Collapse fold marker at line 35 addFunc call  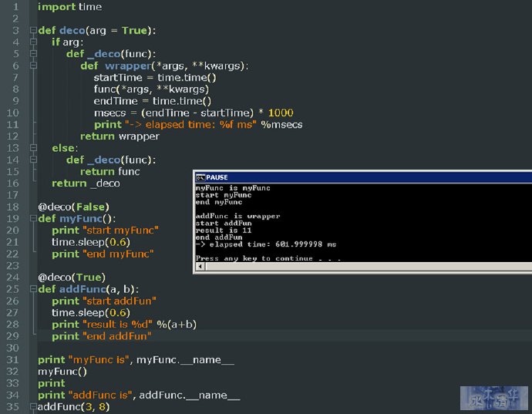(33, 406)
